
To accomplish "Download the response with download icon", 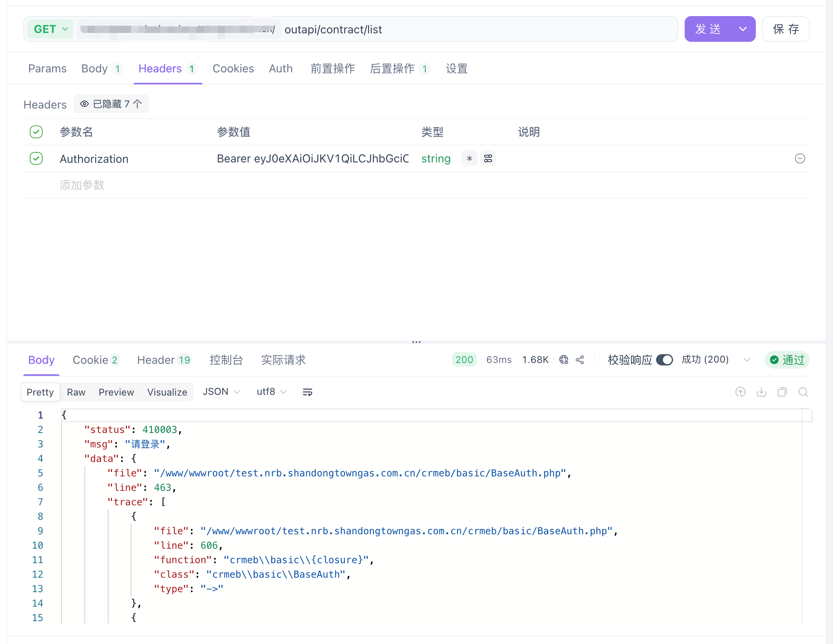I will click(761, 392).
